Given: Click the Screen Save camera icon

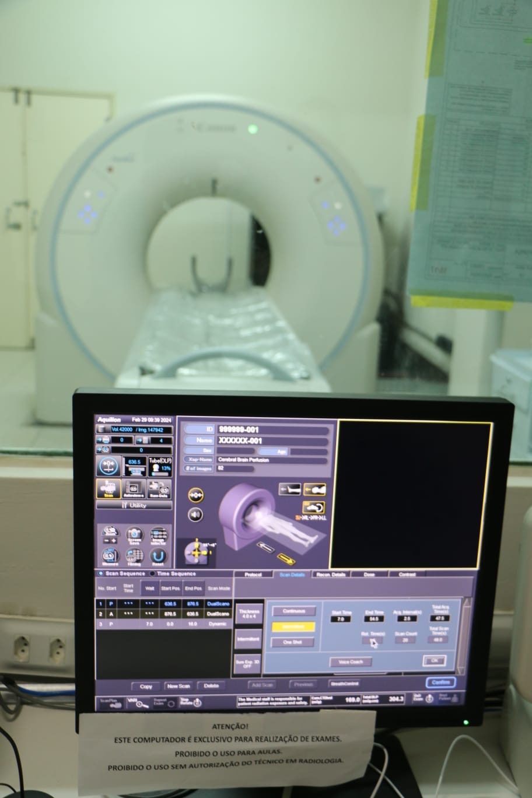Looking at the screenshot, I should 134,536.
